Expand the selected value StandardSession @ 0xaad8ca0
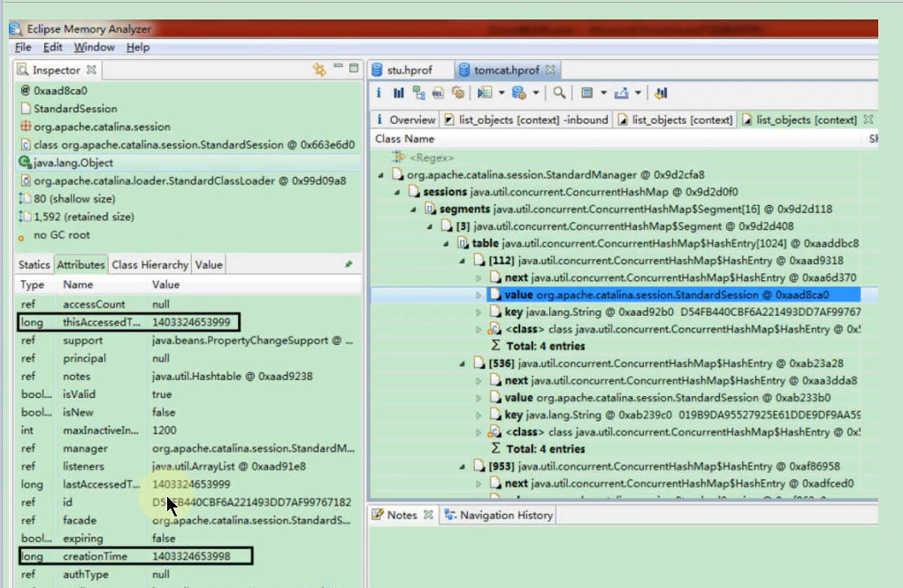The width and height of the screenshot is (903, 588). [478, 294]
